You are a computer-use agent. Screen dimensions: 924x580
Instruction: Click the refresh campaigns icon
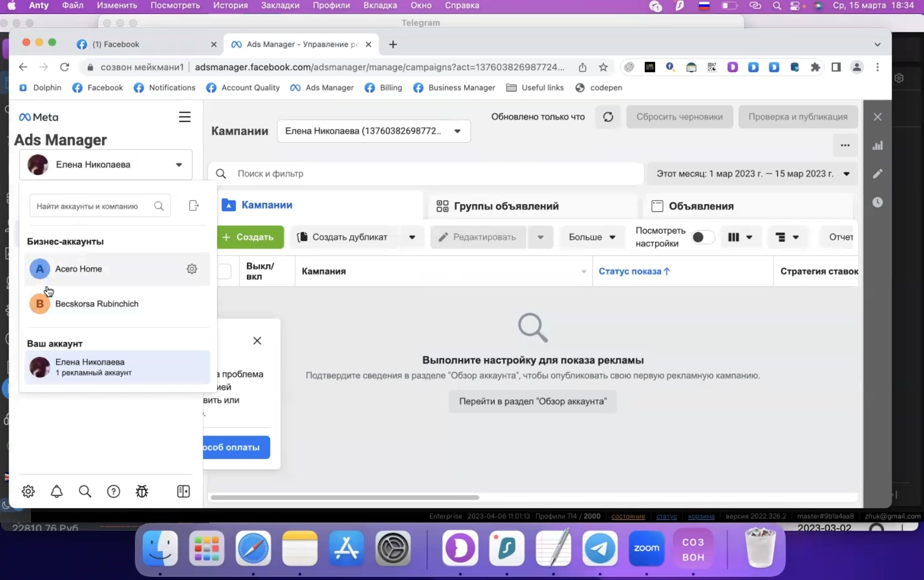(608, 117)
